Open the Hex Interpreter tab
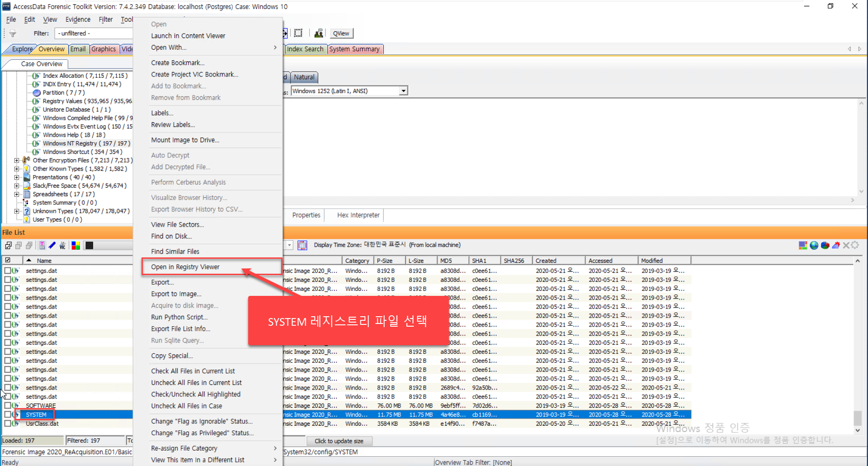Screen dimensions: 868x466 point(359,215)
